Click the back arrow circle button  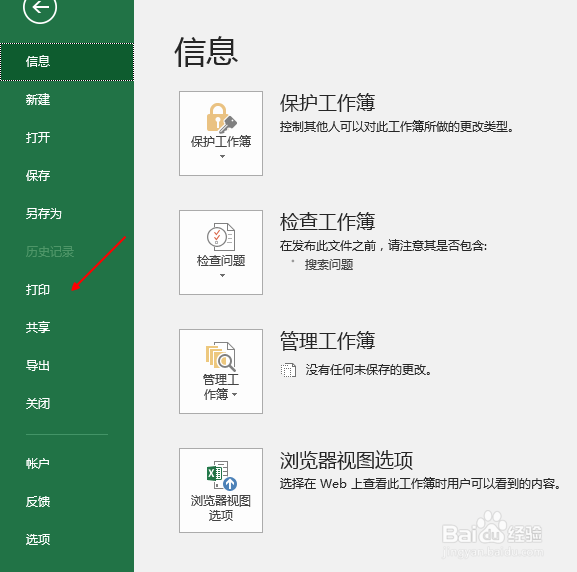click(x=40, y=7)
